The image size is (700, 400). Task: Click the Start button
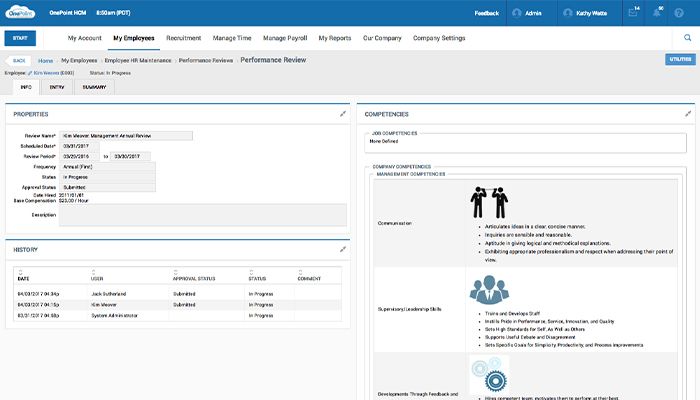click(20, 38)
